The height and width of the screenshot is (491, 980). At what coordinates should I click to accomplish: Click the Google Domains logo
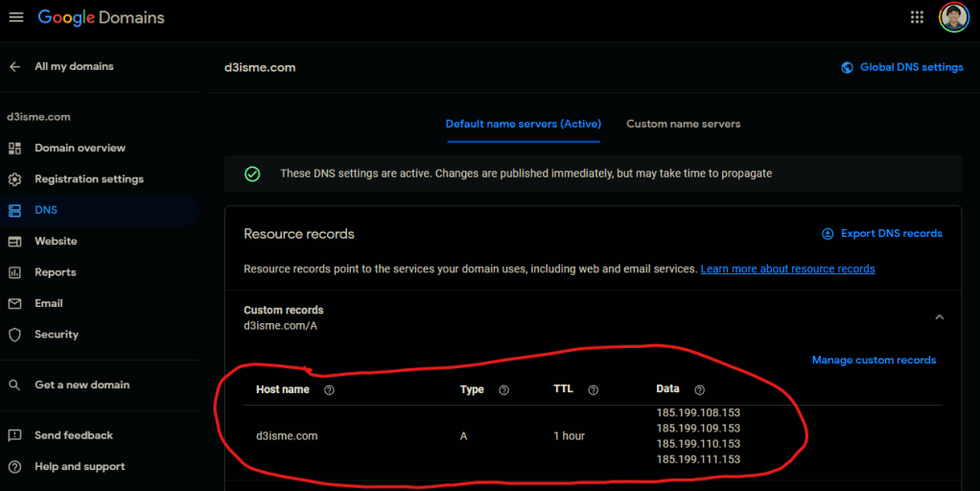pos(101,17)
